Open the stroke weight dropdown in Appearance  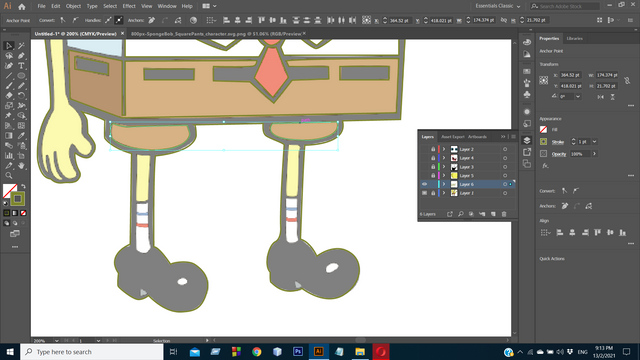coord(595,142)
